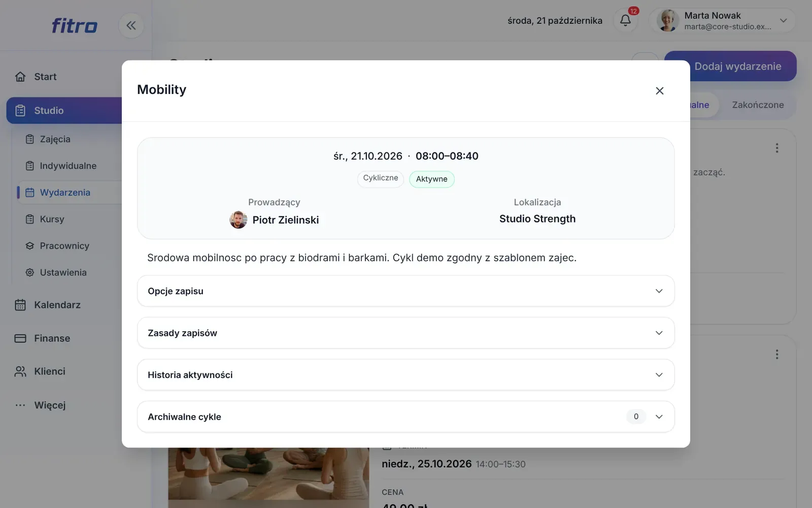
Task: Click the Ustawienia gear icon
Action: pyautogui.click(x=30, y=272)
